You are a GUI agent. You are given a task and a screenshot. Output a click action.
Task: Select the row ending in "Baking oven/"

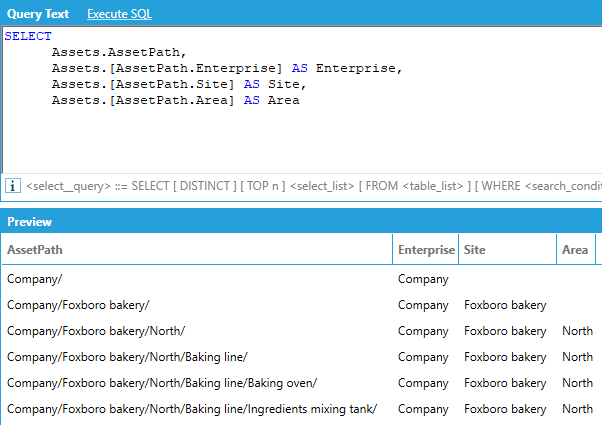click(x=161, y=383)
